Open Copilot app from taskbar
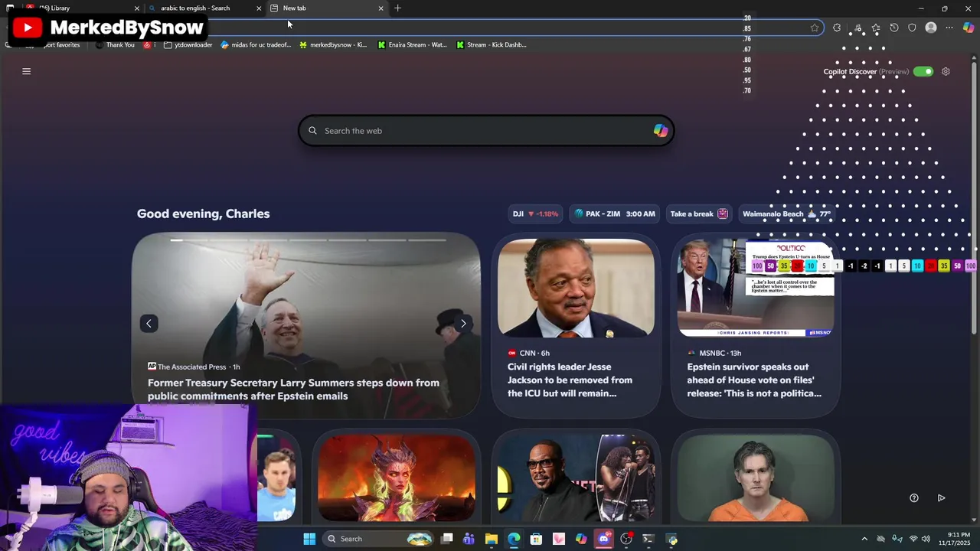The image size is (980, 551). pos(581,539)
